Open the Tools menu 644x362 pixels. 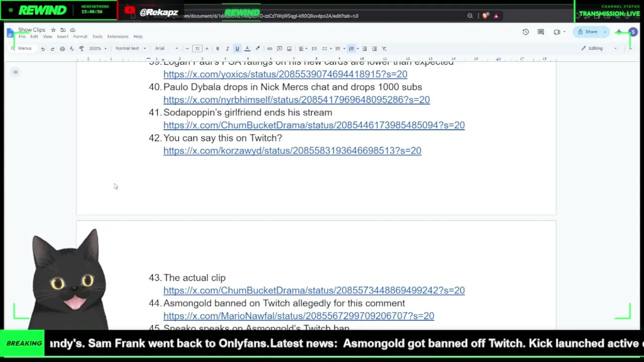point(97,37)
